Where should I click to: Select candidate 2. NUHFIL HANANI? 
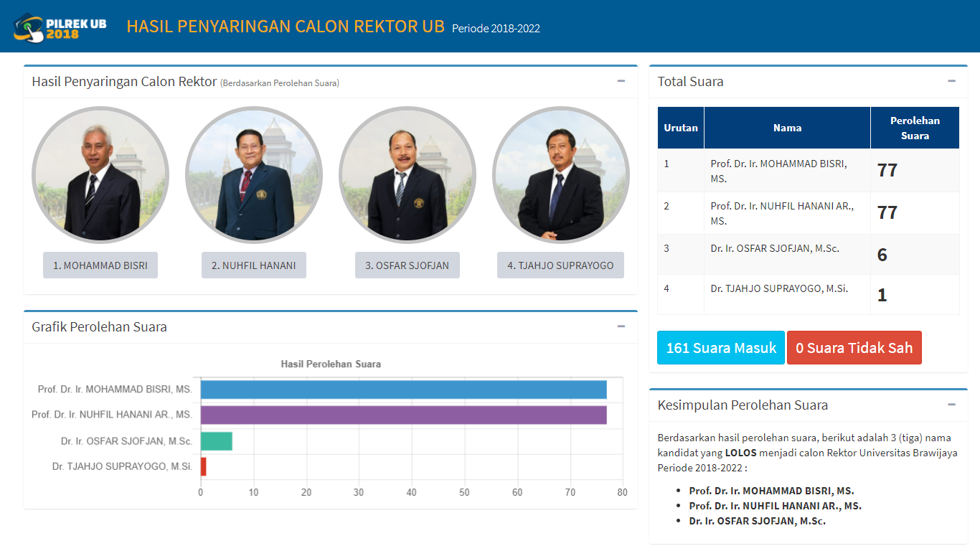[x=253, y=265]
